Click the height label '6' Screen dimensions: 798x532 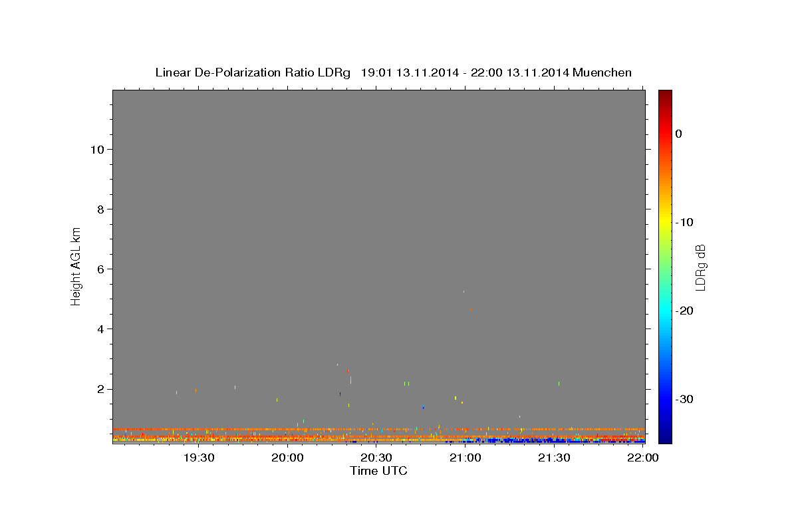click(x=100, y=269)
